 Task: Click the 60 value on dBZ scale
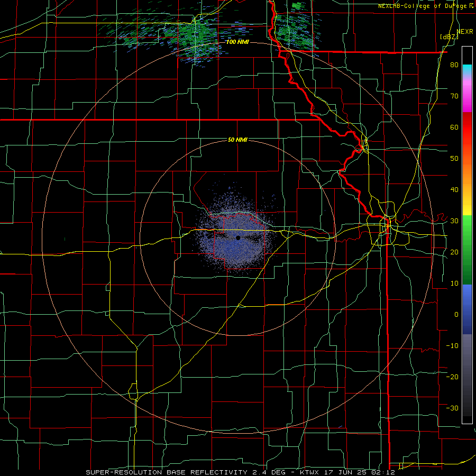(x=454, y=127)
